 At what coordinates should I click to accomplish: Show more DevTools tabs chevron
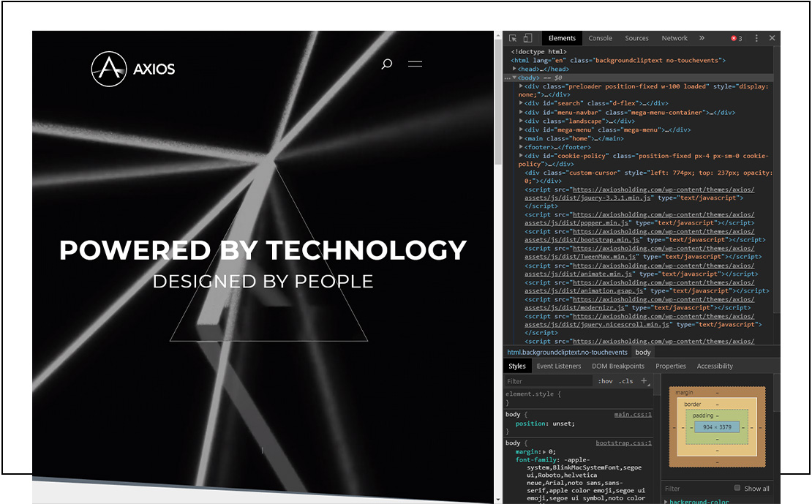(x=702, y=38)
